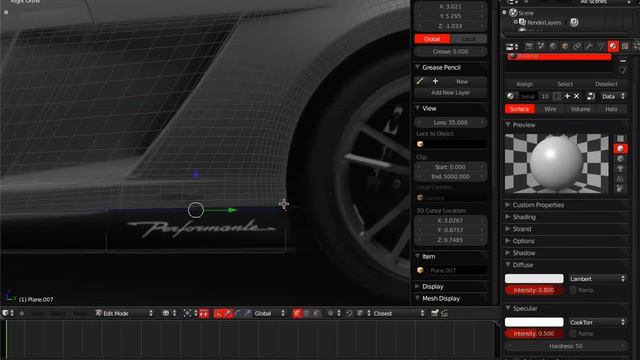Open the Modifiers wrench tab icon
640x360 pixels.
(x=589, y=46)
